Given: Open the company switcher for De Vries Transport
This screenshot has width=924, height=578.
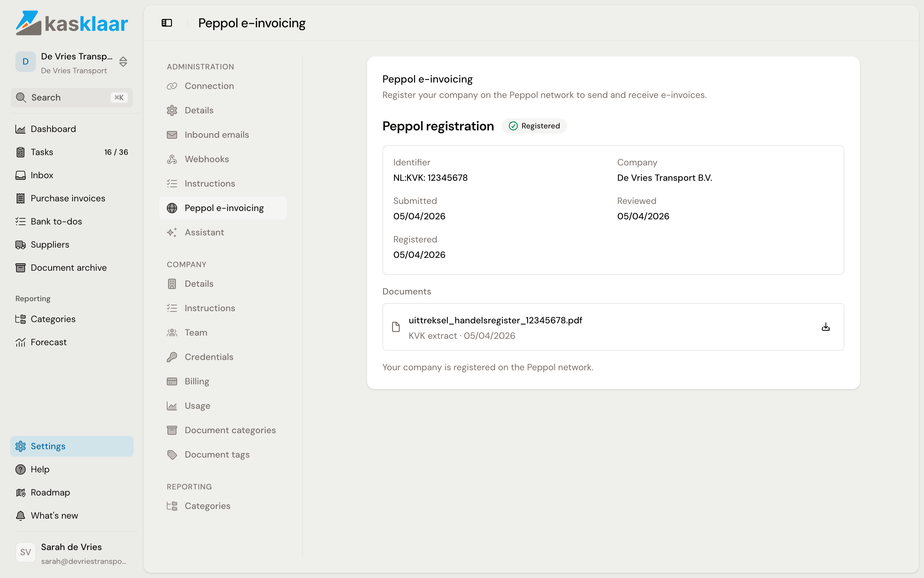Looking at the screenshot, I should click(72, 62).
